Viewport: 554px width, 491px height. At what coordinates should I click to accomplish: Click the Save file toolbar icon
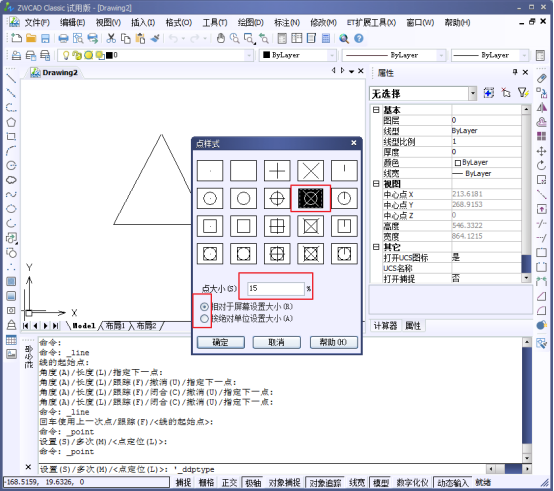[46, 38]
